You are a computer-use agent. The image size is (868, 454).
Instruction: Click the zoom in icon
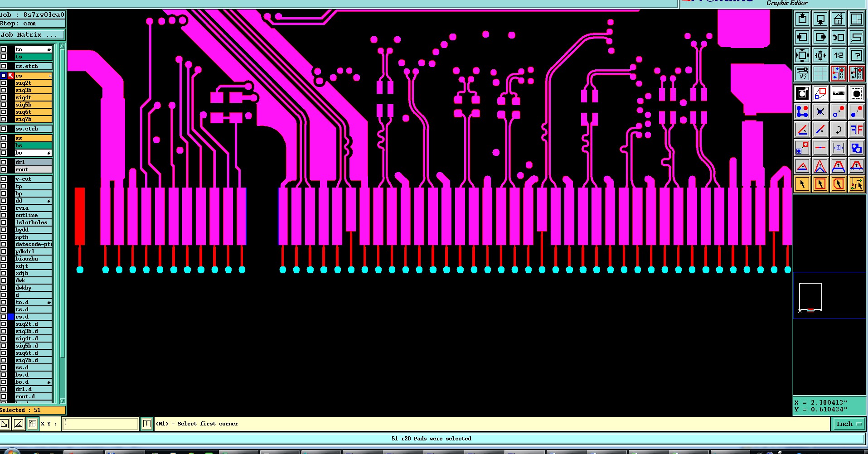(802, 55)
